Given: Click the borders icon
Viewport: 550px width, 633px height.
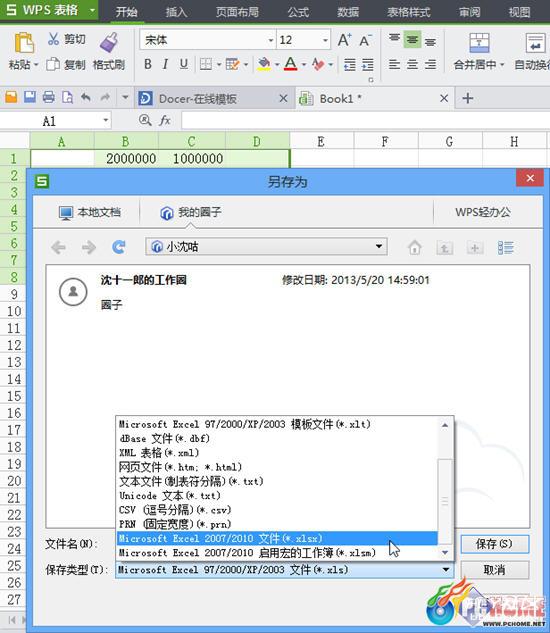Looking at the screenshot, I should [x=206, y=64].
